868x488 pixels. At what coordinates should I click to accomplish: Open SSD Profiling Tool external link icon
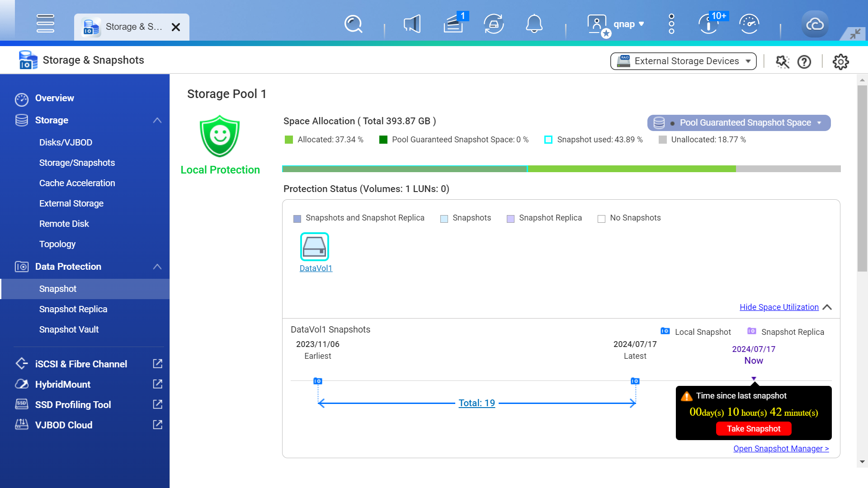pos(158,404)
